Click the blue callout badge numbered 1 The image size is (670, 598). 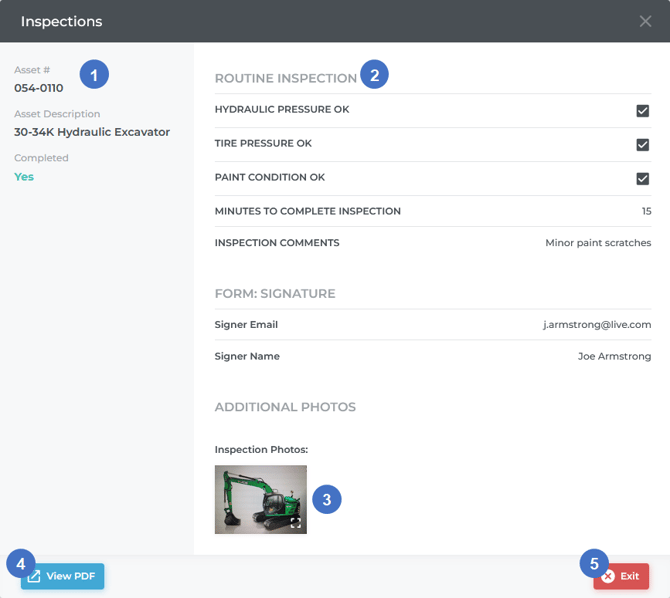(x=94, y=74)
